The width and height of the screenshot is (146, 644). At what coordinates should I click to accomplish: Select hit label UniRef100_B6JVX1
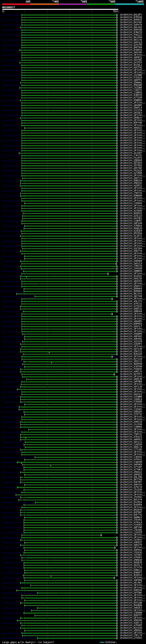131,294
